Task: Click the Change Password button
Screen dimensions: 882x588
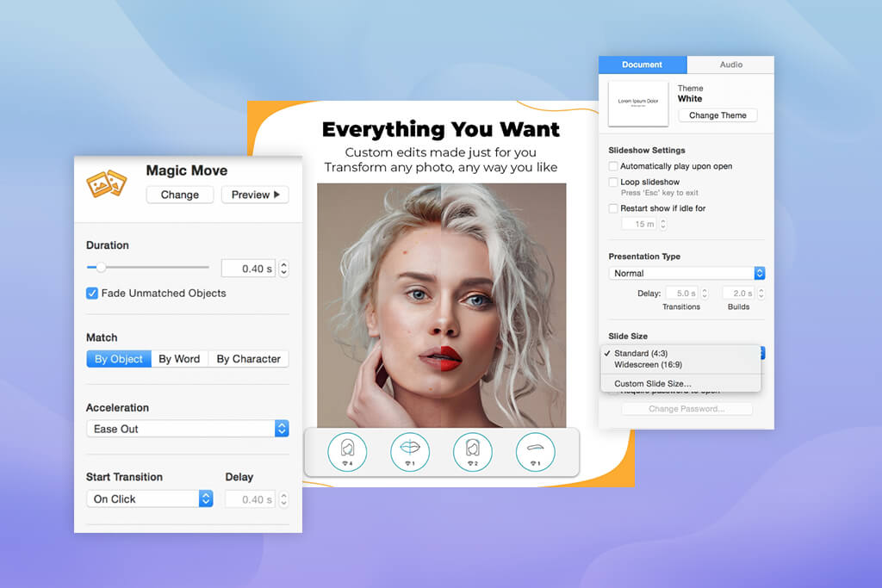Action: pyautogui.click(x=686, y=409)
